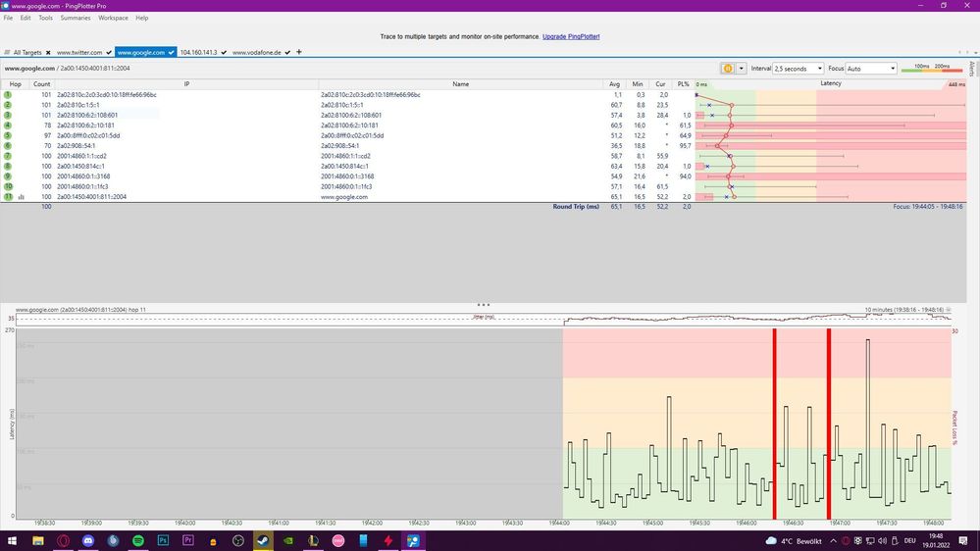
Task: Switch to the www.twitter.com tab
Action: (x=78, y=52)
